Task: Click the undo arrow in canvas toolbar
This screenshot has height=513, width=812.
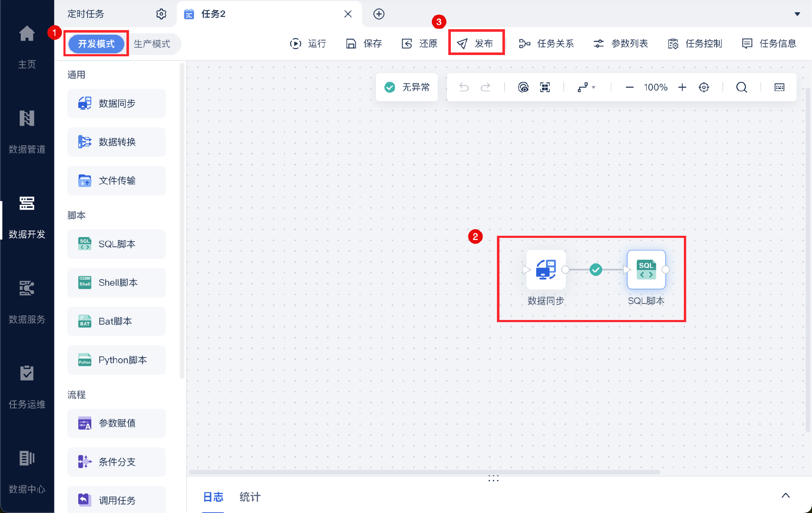Action: (464, 87)
